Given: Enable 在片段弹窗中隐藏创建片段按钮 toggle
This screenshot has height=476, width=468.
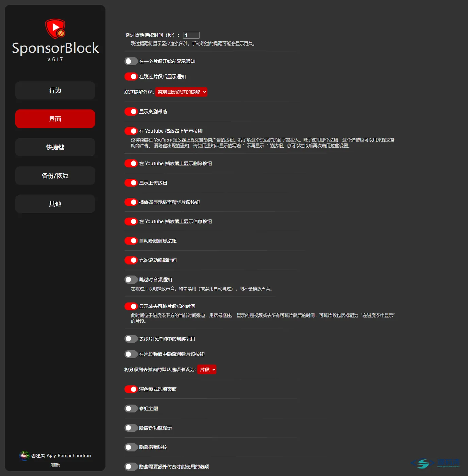Looking at the screenshot, I should tap(131, 354).
